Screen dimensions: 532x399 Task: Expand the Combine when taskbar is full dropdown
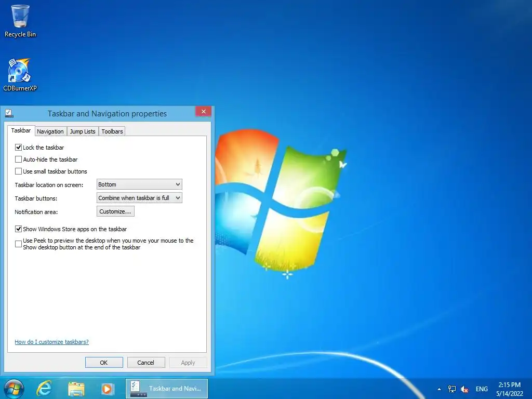pos(139,198)
